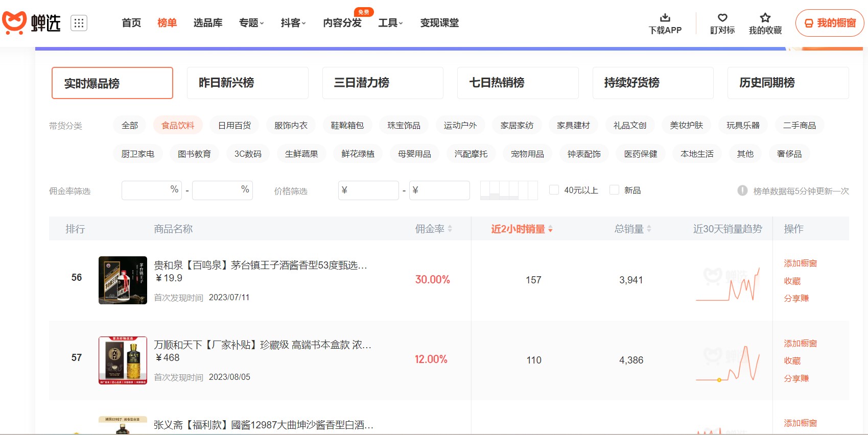The width and height of the screenshot is (868, 435).
Task: Open 内容分发 navigation item
Action: 342,23
